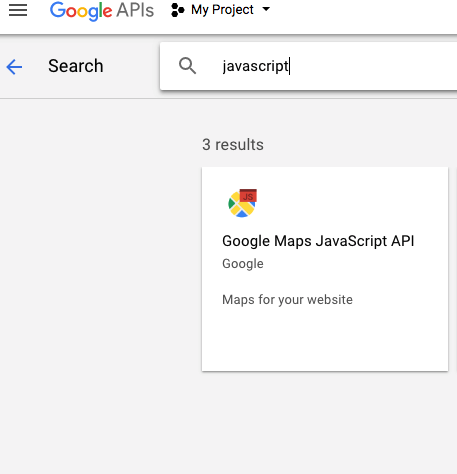Screen dimensions: 457x474
Task: Click the gray APIs text in header
Action: coord(135,10)
